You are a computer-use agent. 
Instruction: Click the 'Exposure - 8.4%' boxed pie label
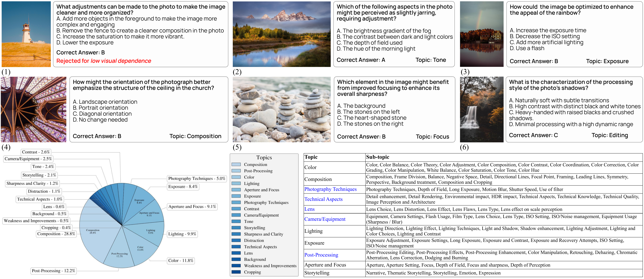coord(183,187)
